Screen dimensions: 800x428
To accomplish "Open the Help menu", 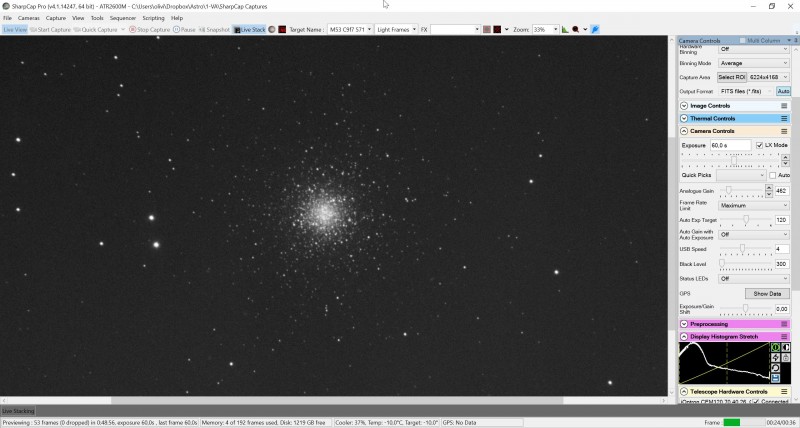I will [177, 18].
